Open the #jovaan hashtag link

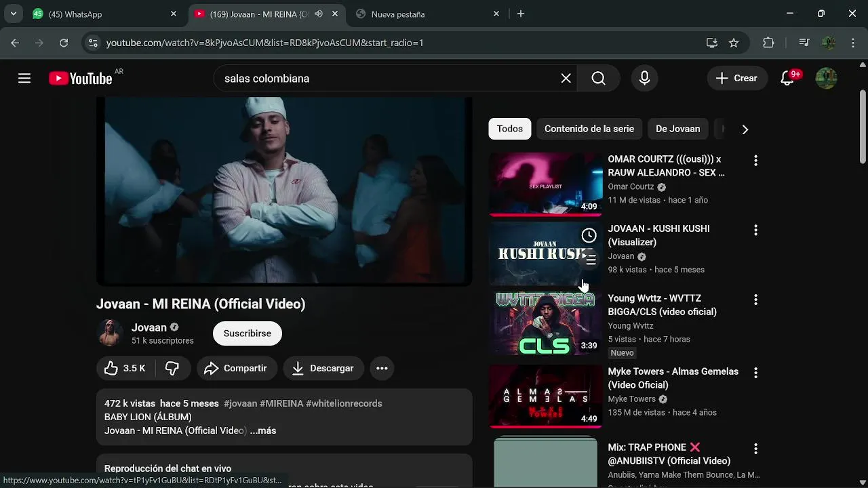241,403
